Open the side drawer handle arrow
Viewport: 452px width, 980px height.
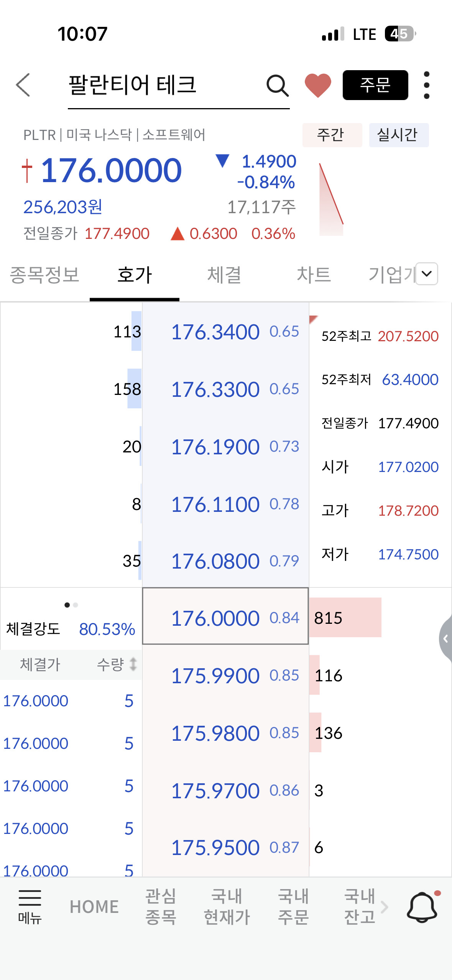pyautogui.click(x=445, y=638)
